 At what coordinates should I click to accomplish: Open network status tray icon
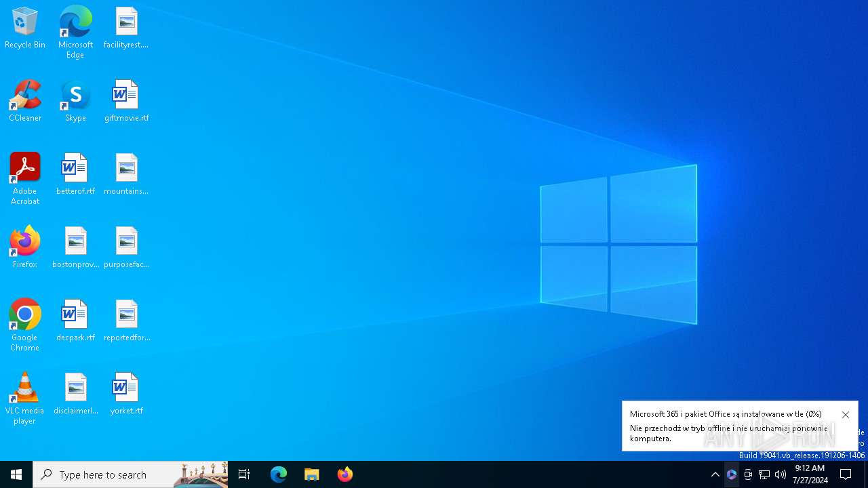pos(764,474)
